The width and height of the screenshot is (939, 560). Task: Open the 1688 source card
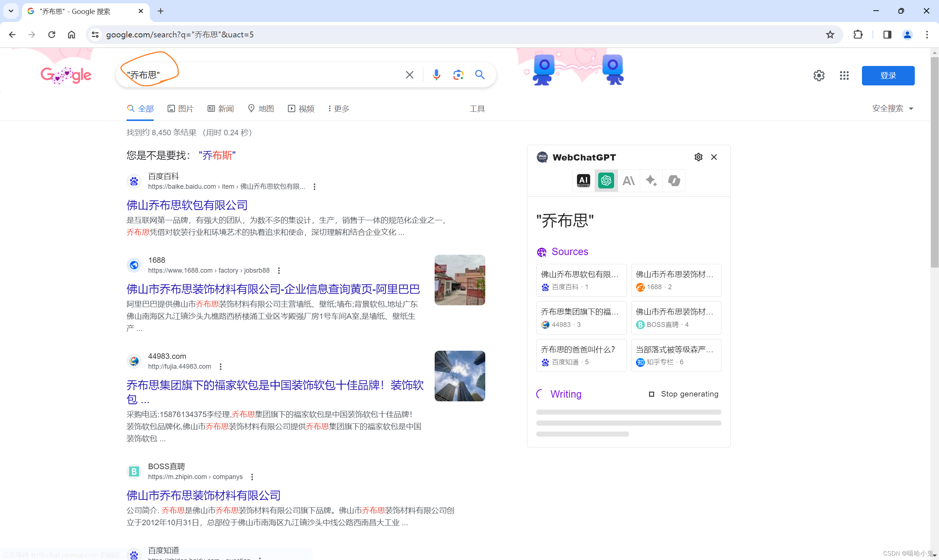[x=676, y=280]
